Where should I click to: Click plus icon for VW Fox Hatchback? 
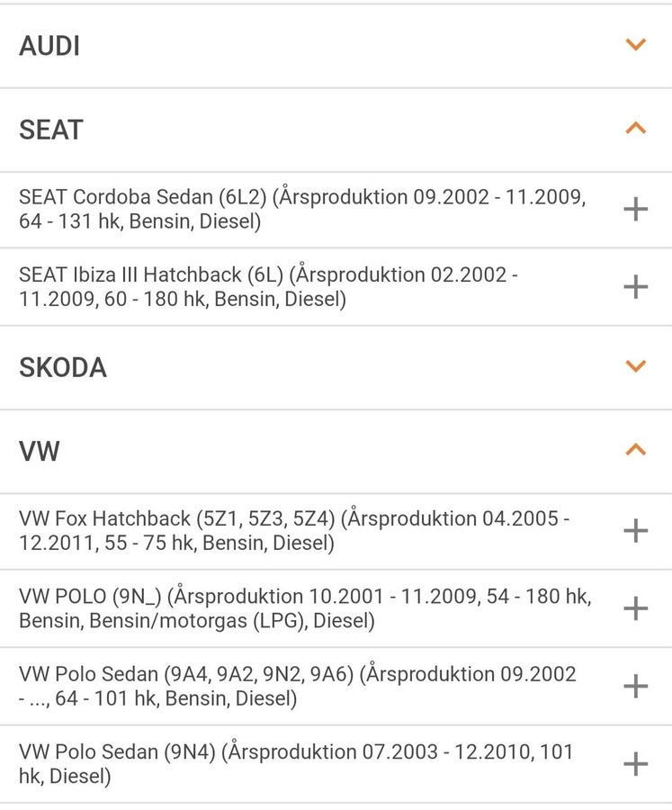tap(635, 530)
